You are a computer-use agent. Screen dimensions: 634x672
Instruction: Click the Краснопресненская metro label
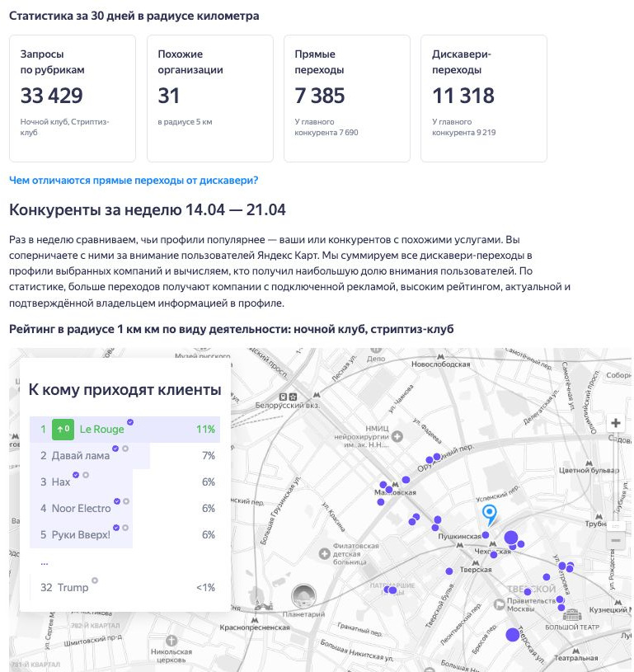tap(255, 627)
